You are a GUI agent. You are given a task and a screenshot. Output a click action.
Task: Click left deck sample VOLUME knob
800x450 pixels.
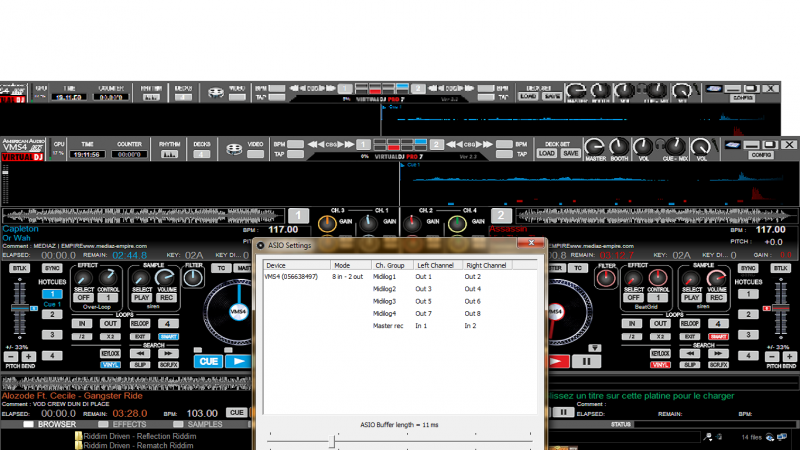pyautogui.click(x=165, y=278)
